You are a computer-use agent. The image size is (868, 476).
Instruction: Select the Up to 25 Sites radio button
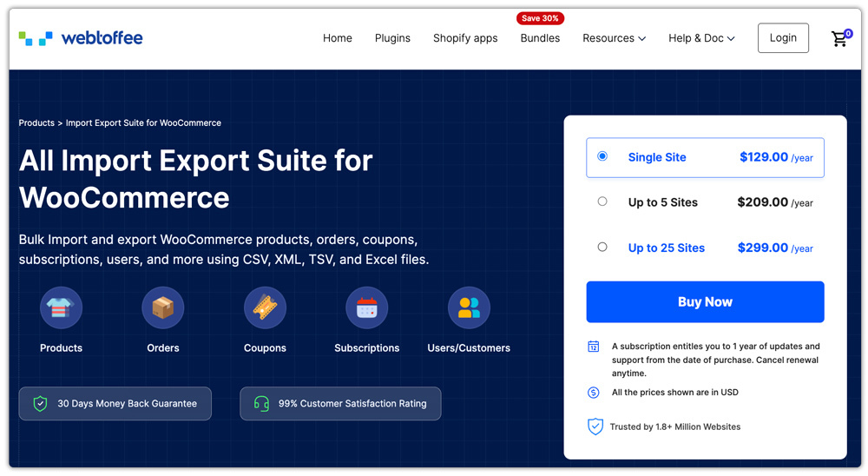point(602,247)
